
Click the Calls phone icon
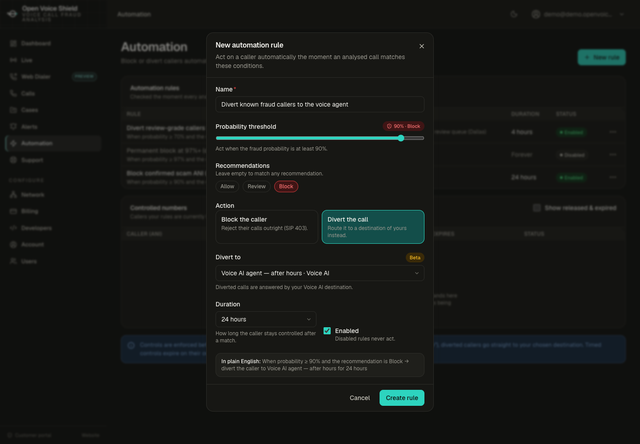(13, 93)
